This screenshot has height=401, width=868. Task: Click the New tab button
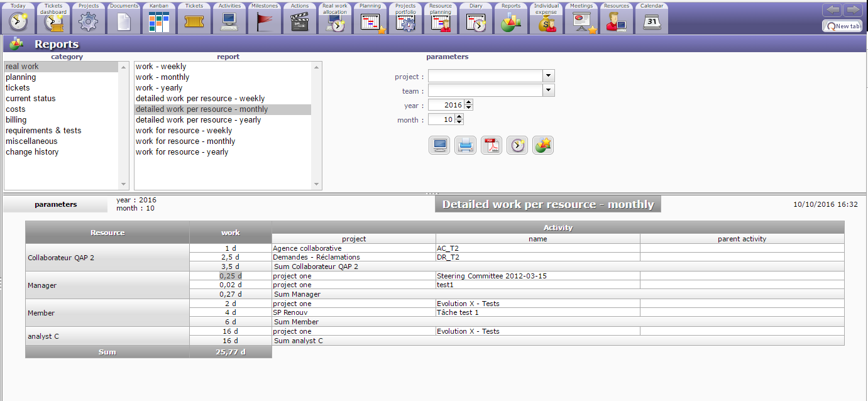tap(842, 26)
